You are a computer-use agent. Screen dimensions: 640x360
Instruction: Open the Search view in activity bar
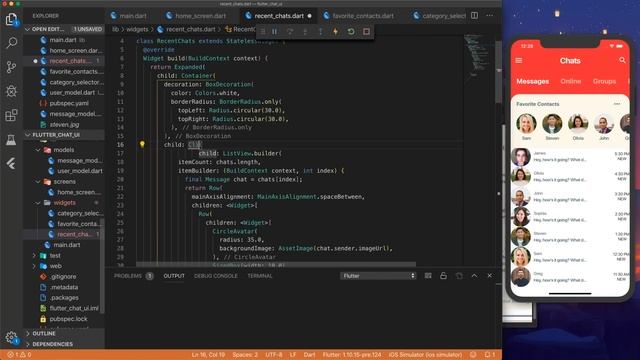point(11,43)
